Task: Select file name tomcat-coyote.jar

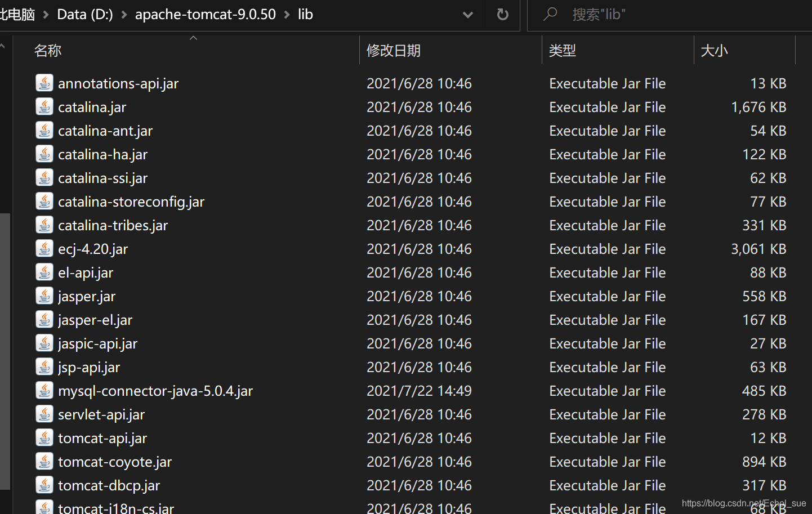Action: click(x=115, y=462)
